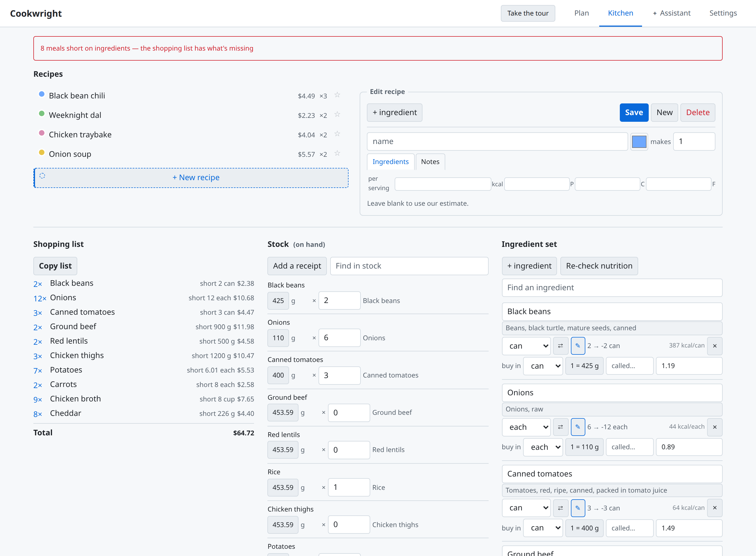Screen dimensions: 756x556
Task: Click the Find an ingredient field
Action: tap(612, 288)
